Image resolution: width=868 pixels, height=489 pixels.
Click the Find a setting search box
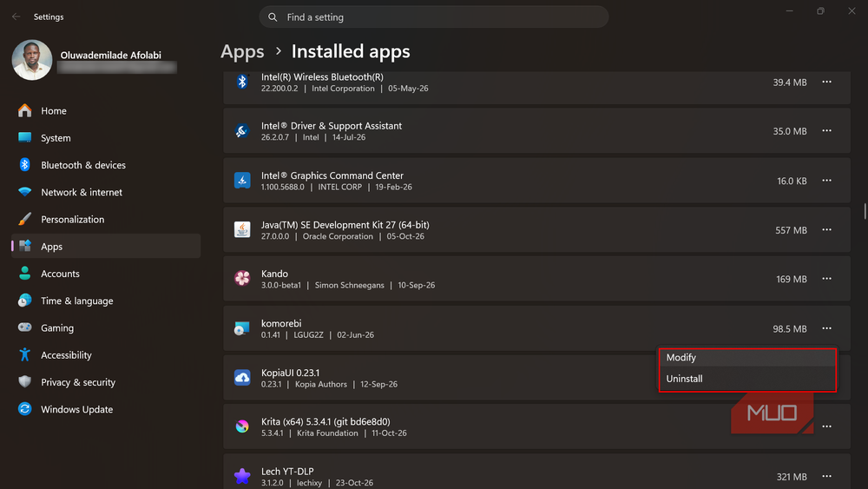click(x=434, y=17)
